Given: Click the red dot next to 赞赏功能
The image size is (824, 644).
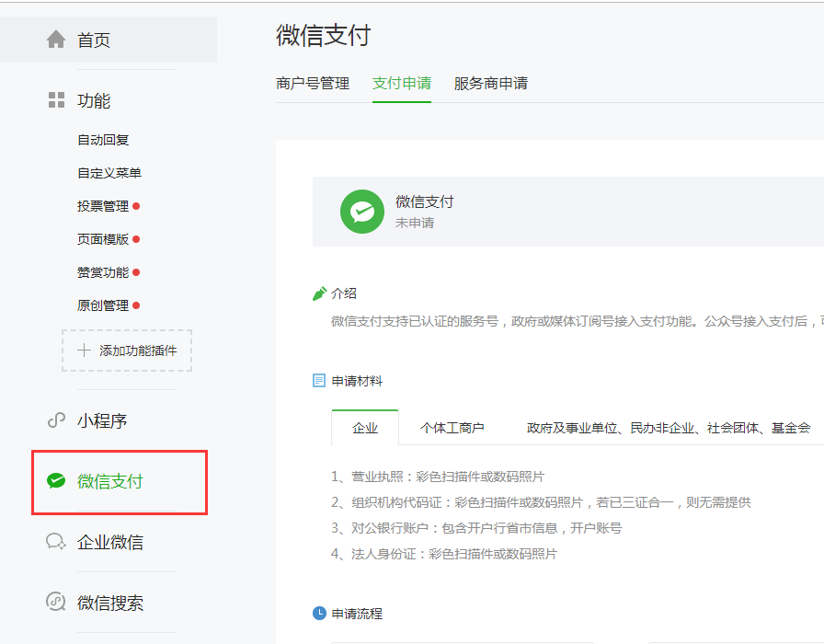Looking at the screenshot, I should tap(136, 272).
